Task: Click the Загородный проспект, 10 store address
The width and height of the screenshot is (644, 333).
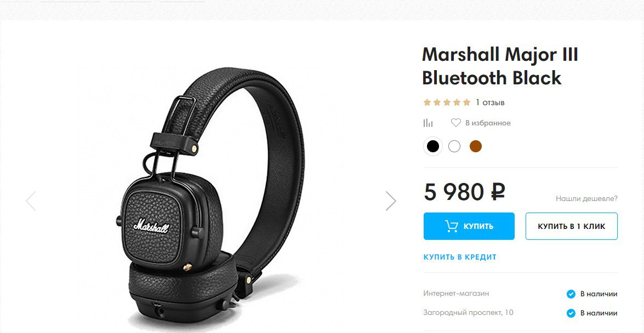Action: [468, 313]
